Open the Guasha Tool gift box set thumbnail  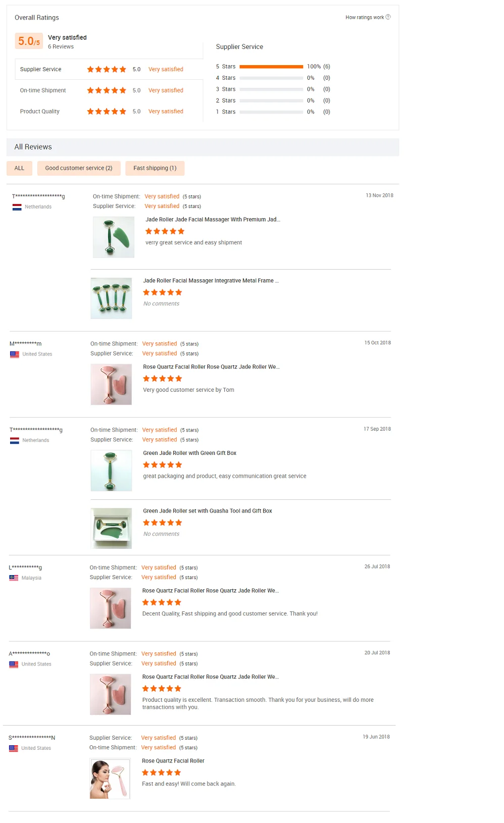pyautogui.click(x=111, y=528)
